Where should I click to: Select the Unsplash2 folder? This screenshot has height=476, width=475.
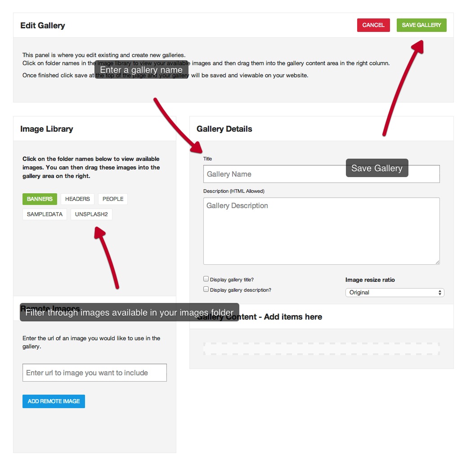click(x=91, y=214)
